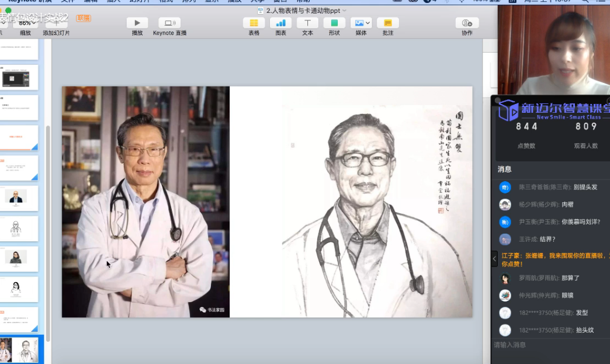Insert a shape with 形状
Screen dimensions: 610x364
point(334,23)
